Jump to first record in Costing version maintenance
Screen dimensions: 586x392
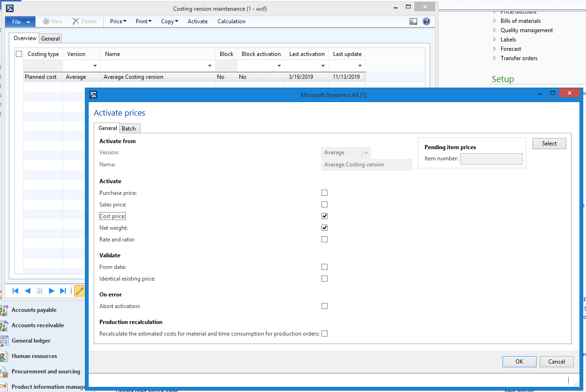pyautogui.click(x=15, y=291)
